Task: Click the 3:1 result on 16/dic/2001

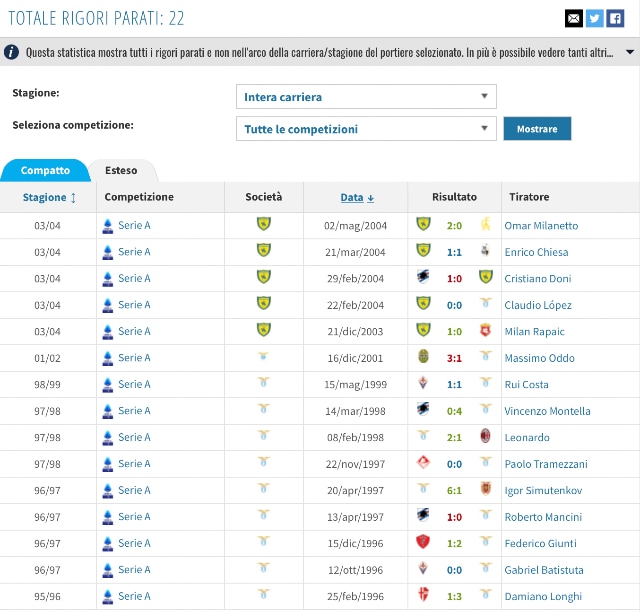Action: click(x=454, y=358)
